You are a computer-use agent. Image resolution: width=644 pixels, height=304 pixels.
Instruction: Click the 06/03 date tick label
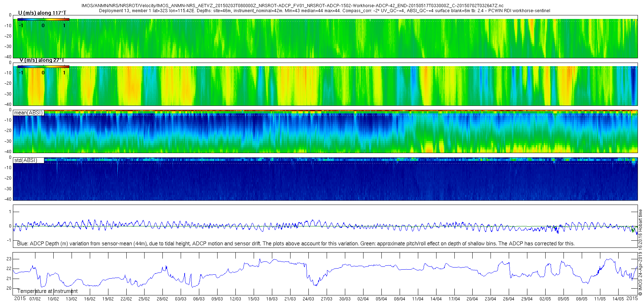[x=199, y=299]
